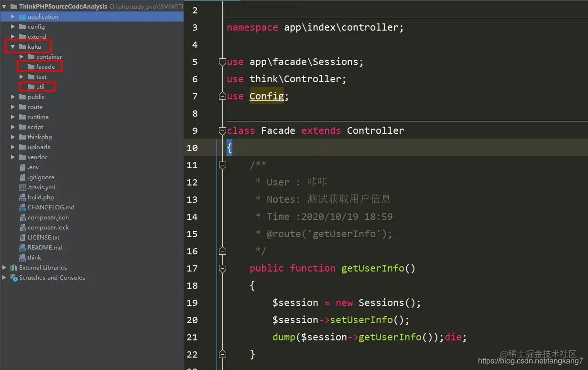
Task: Select the thinkphp folder name
Action: [x=40, y=137]
